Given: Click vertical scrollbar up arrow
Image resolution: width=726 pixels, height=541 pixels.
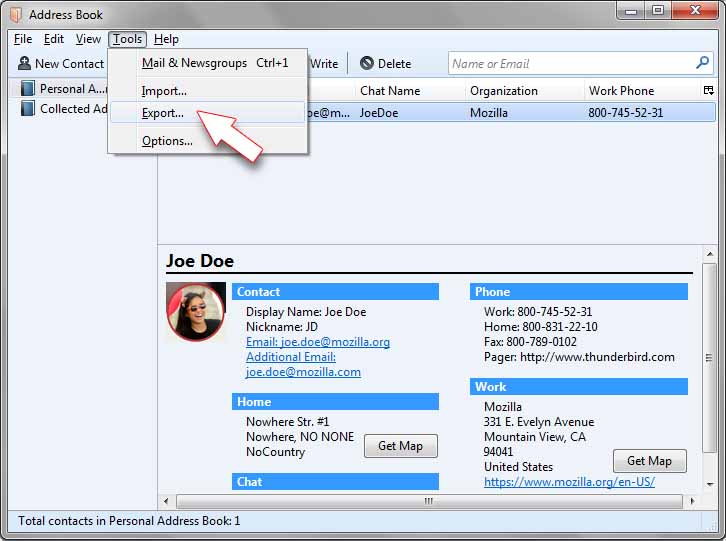Looking at the screenshot, I should [x=709, y=254].
